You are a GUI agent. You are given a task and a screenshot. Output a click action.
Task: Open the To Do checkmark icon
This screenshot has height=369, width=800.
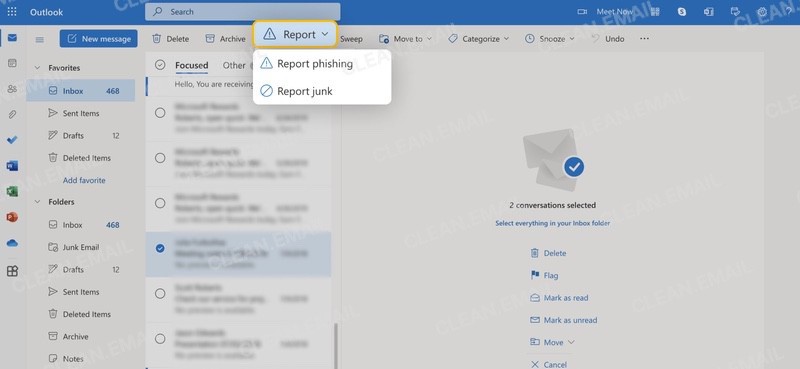click(12, 140)
